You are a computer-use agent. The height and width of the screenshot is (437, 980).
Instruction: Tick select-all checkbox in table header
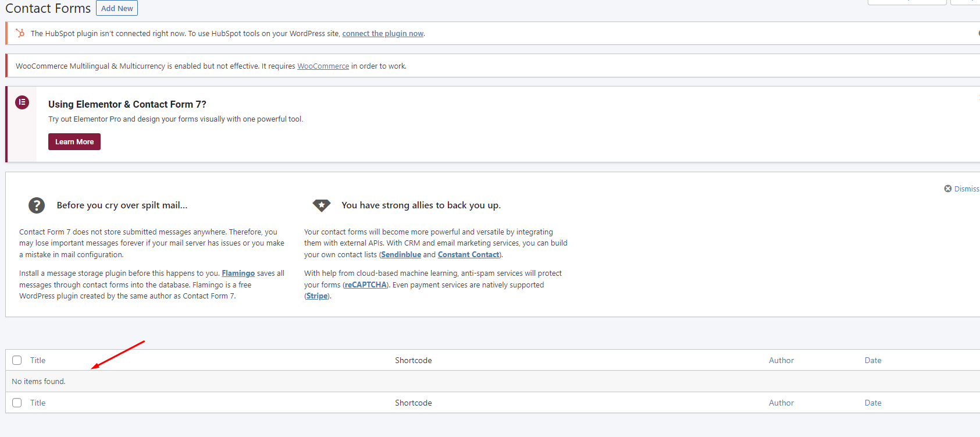(17, 360)
